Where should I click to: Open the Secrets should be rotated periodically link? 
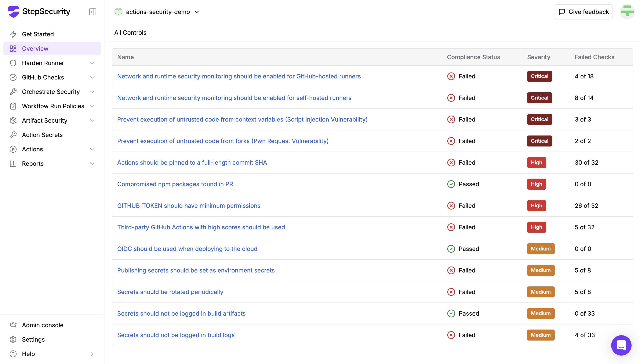click(170, 292)
